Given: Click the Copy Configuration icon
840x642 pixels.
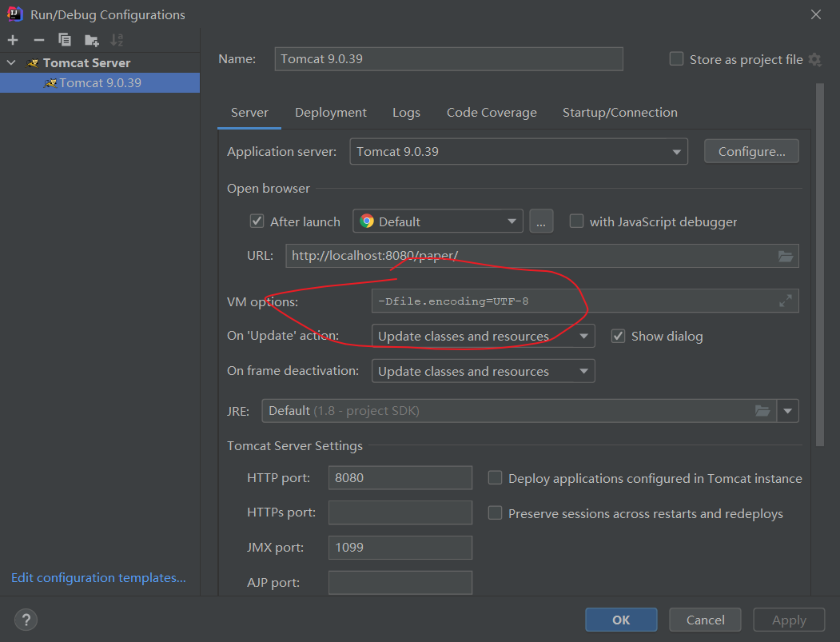Looking at the screenshot, I should (x=64, y=40).
